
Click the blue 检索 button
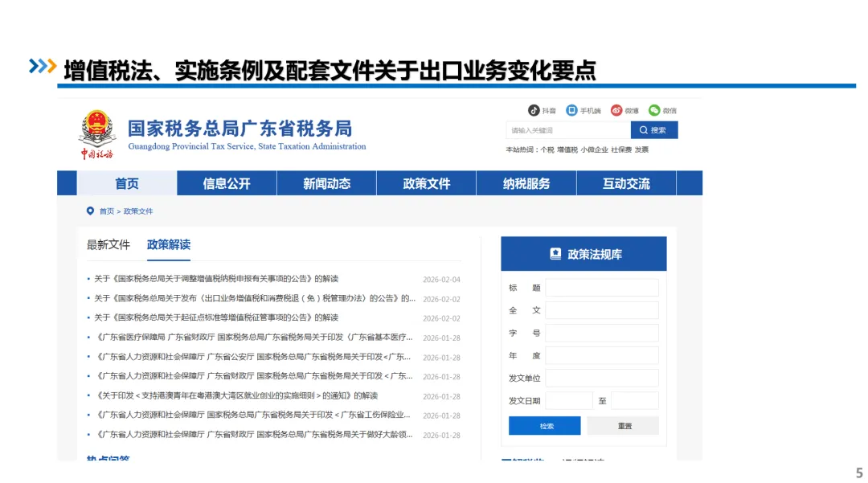545,426
